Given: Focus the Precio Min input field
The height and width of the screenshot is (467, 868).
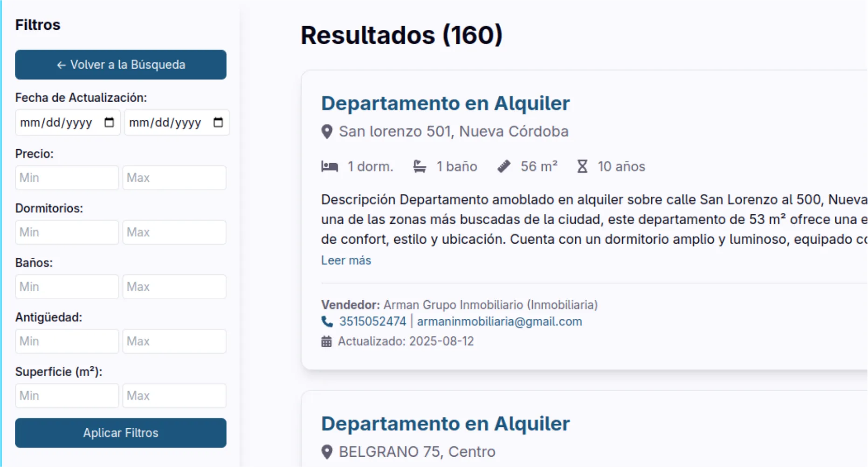Looking at the screenshot, I should pos(67,178).
